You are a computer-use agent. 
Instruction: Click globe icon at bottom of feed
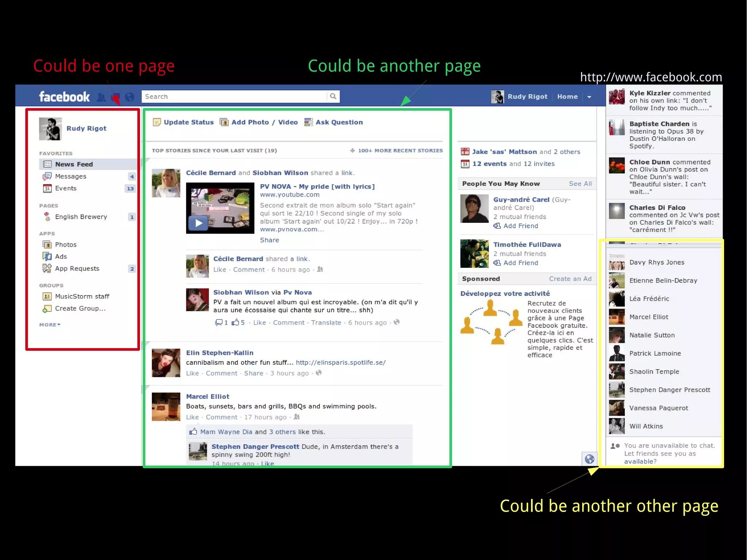tap(589, 459)
